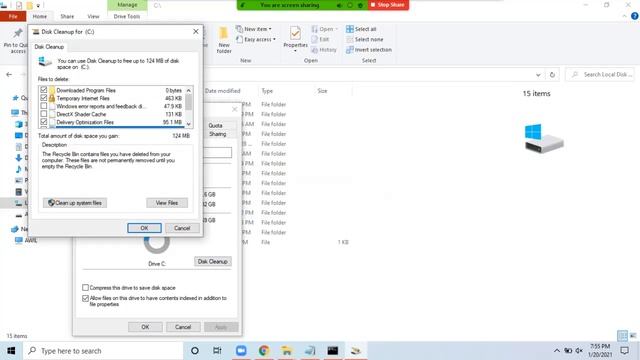Open the New item dropdown
This screenshot has height=360, width=640.
point(254,29)
